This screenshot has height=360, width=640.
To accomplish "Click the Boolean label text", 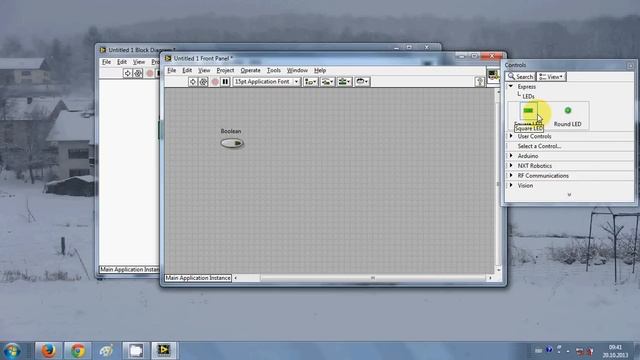I will (x=231, y=131).
